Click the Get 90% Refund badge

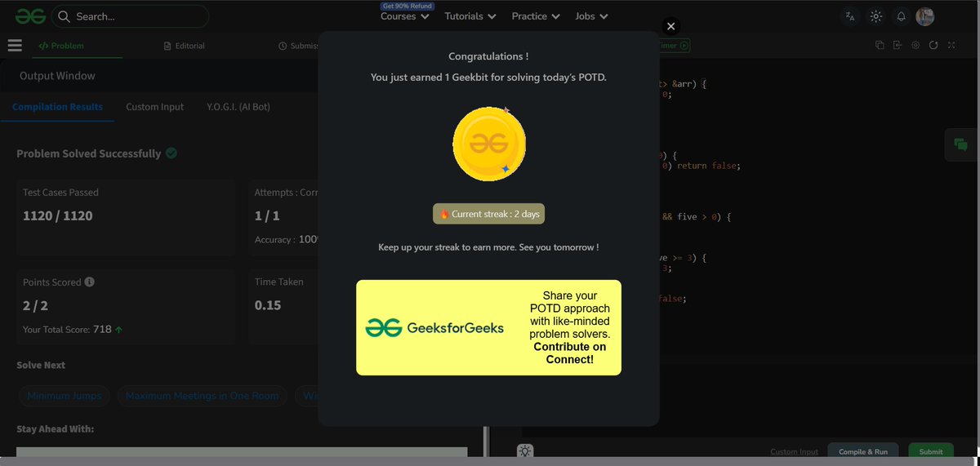[x=407, y=6]
